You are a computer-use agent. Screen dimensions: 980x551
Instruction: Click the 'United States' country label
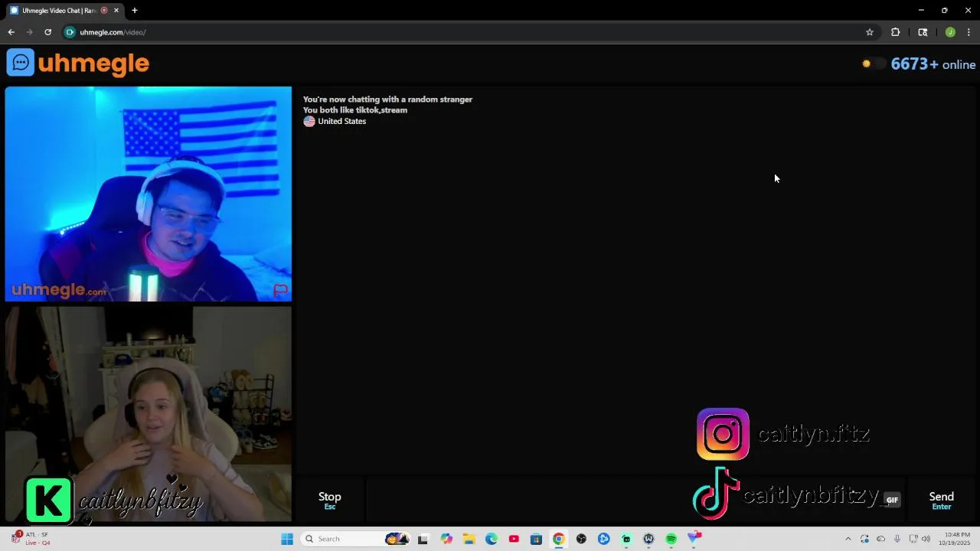coord(341,121)
